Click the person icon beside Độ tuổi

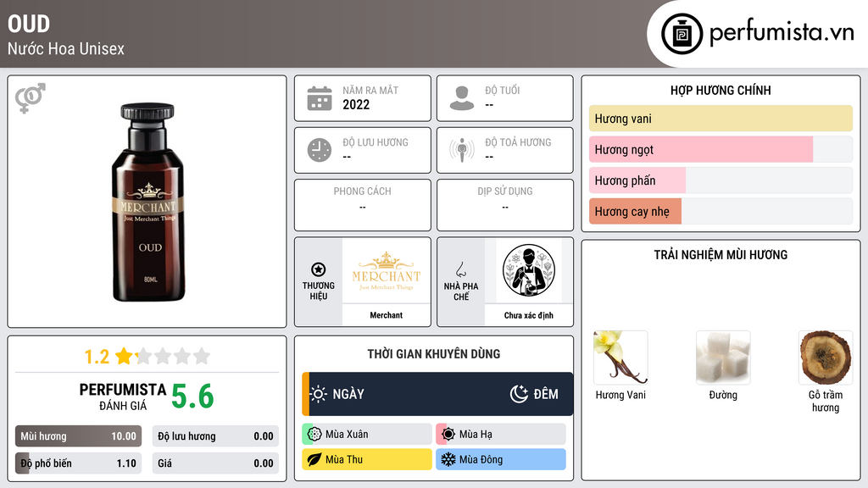click(x=462, y=98)
